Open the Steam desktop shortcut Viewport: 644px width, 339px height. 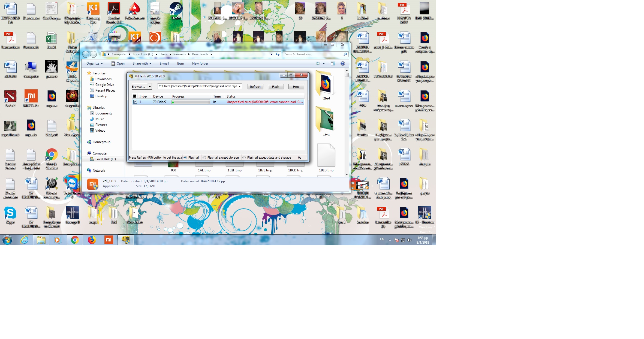(x=176, y=10)
